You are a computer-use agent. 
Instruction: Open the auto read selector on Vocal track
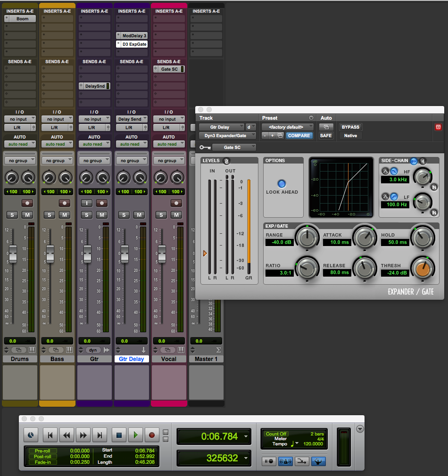(169, 144)
